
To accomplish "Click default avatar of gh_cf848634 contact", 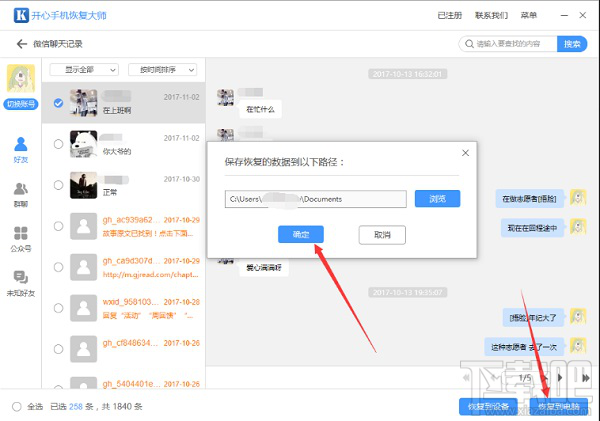I will 83,349.
